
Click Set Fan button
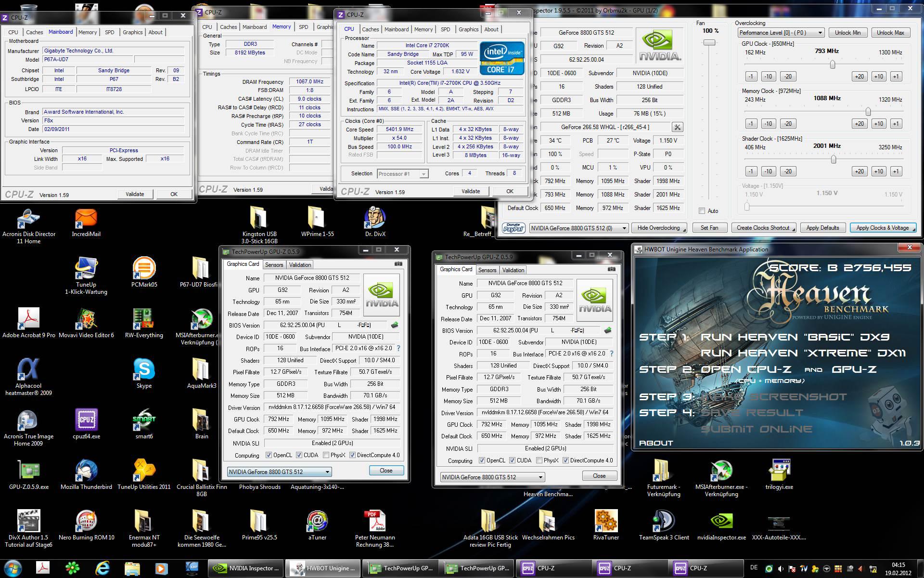point(709,228)
